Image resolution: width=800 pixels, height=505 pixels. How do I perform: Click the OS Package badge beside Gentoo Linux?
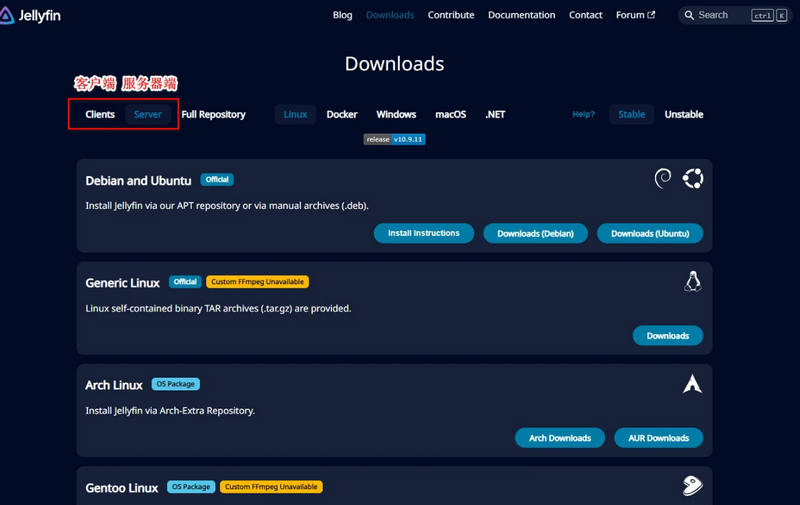click(191, 487)
